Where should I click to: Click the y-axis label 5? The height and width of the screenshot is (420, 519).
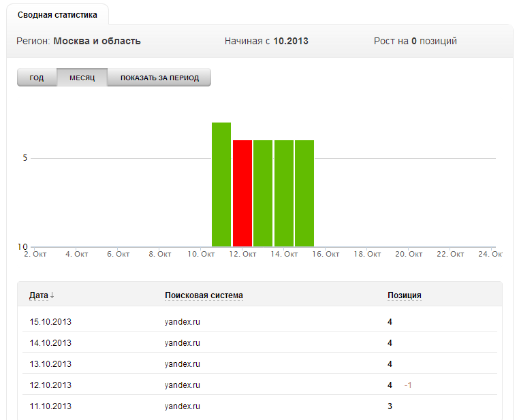(25, 158)
